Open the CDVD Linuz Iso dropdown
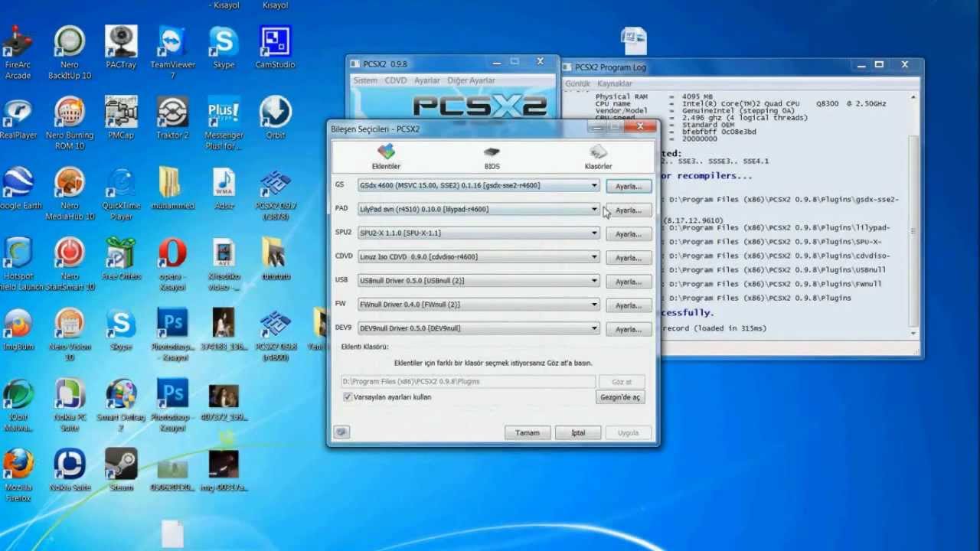980x551 pixels. click(x=594, y=256)
